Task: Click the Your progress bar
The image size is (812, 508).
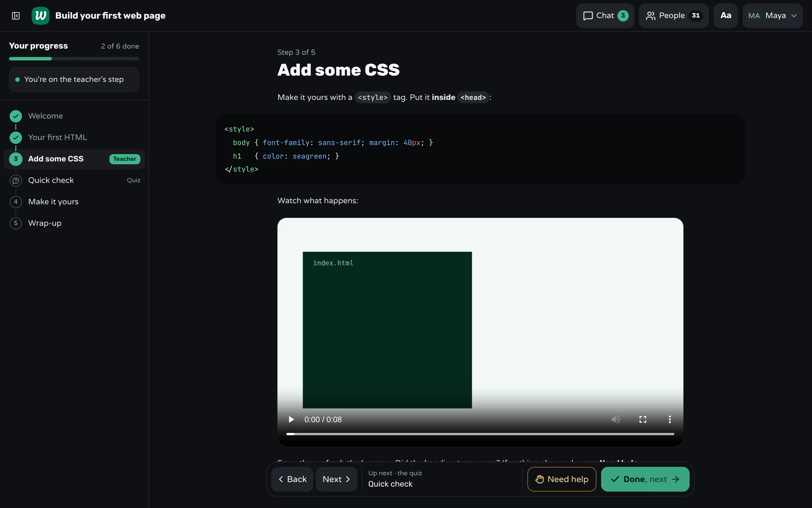Action: pyautogui.click(x=74, y=59)
